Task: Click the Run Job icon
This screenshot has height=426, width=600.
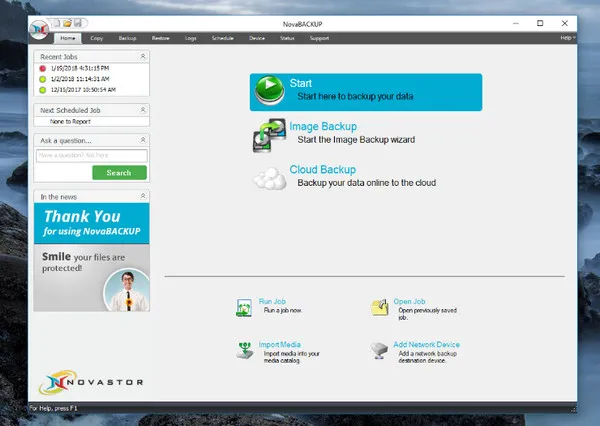Action: click(244, 308)
